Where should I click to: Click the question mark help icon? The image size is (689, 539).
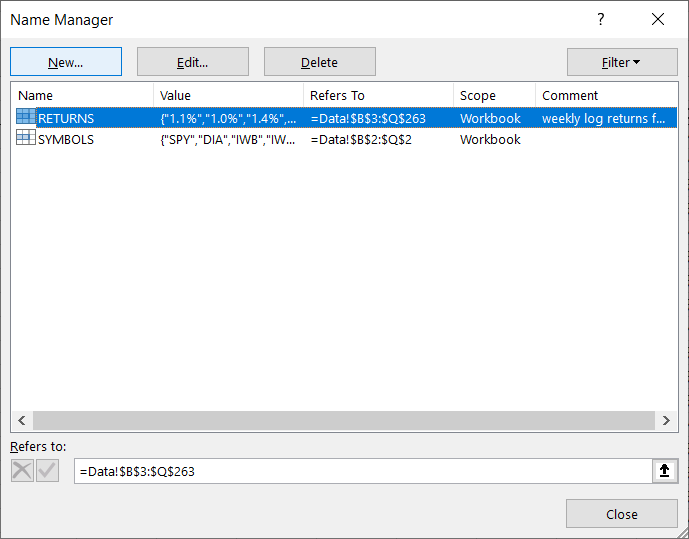tap(601, 20)
